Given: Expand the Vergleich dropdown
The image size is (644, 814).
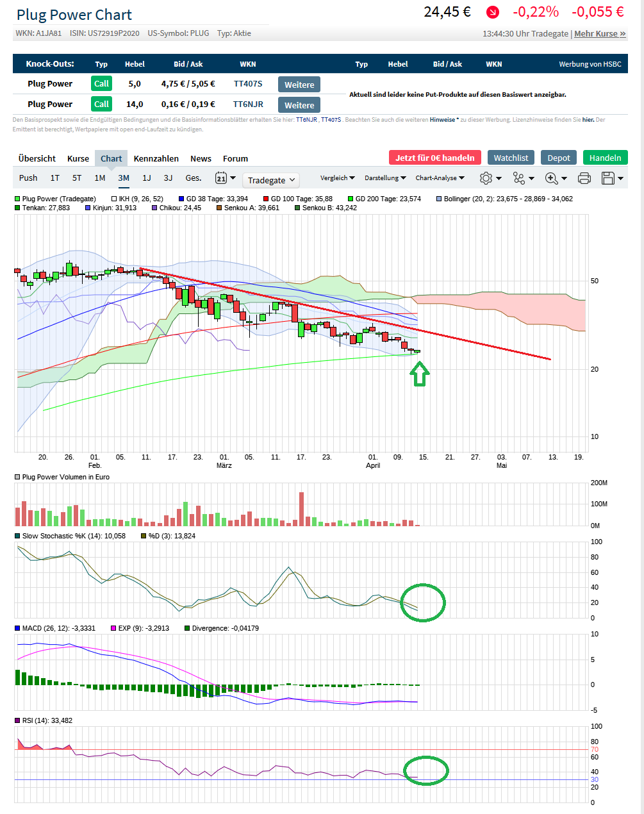Looking at the screenshot, I should pos(338,178).
